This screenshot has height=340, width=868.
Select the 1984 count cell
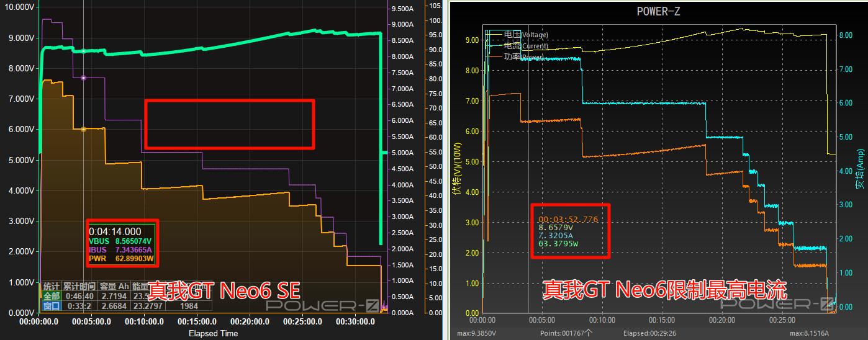tap(189, 306)
